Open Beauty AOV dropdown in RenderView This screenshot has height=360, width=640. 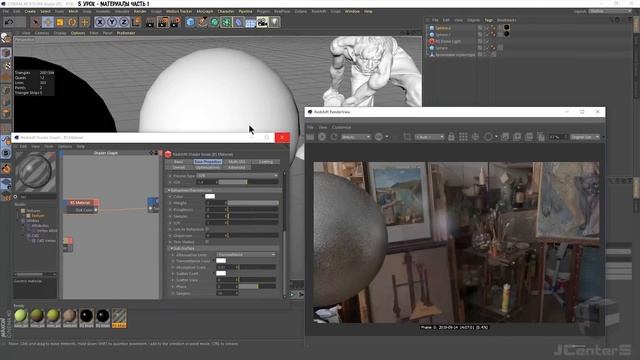(x=356, y=137)
